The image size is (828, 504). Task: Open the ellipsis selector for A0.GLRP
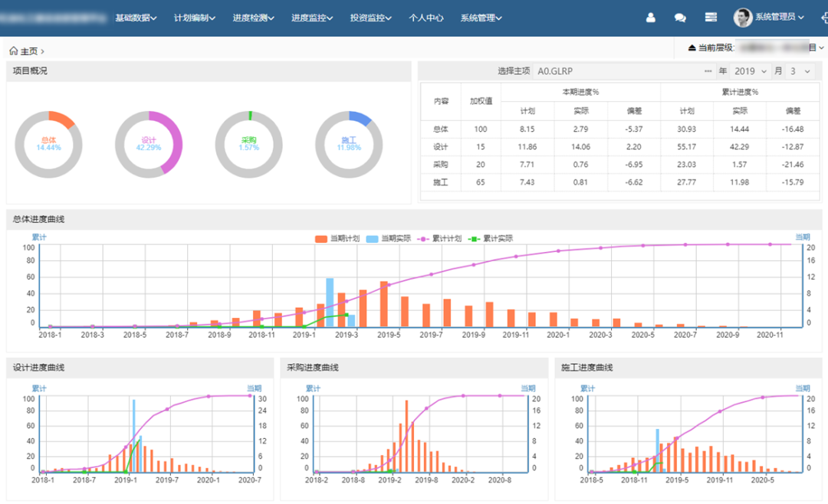point(708,71)
